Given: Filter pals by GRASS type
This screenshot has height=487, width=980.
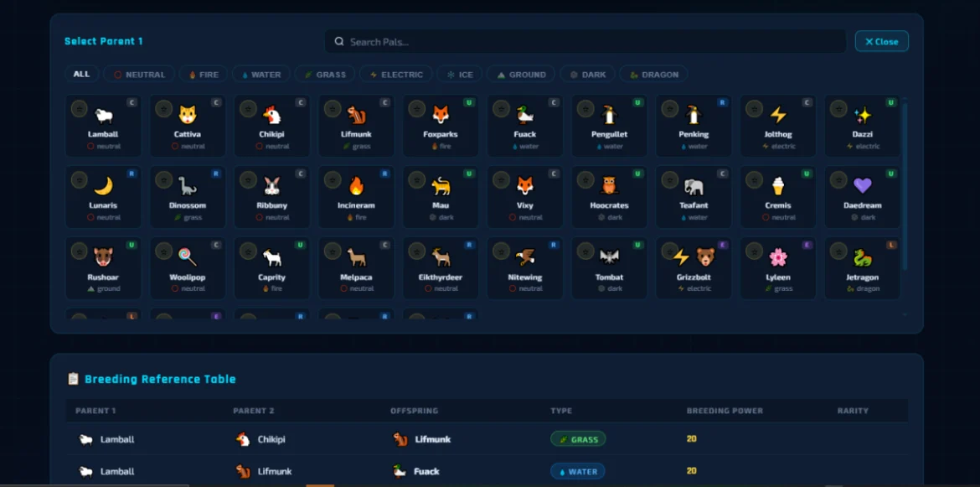Looking at the screenshot, I should [x=325, y=75].
